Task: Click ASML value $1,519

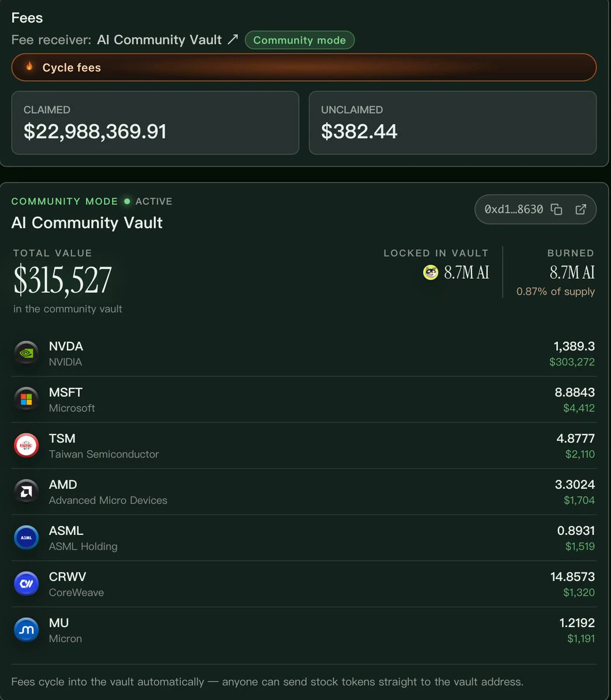Action: (x=580, y=547)
